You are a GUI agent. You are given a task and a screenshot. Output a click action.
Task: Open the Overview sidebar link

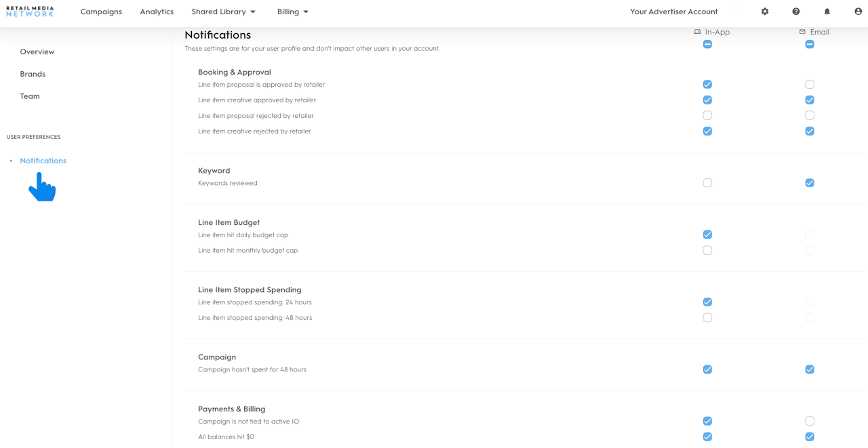[x=37, y=52]
